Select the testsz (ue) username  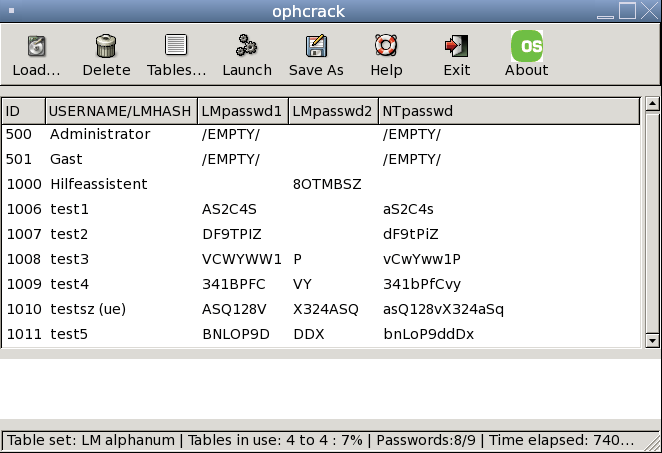(x=88, y=309)
